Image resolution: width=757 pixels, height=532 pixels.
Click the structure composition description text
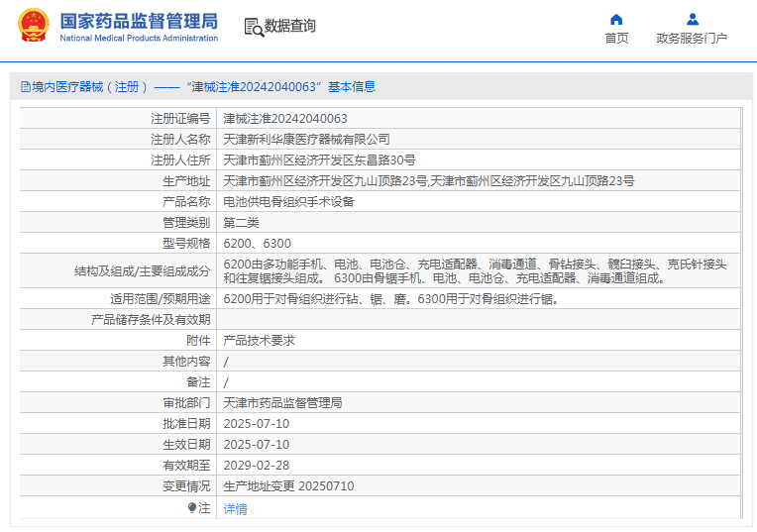click(x=475, y=270)
